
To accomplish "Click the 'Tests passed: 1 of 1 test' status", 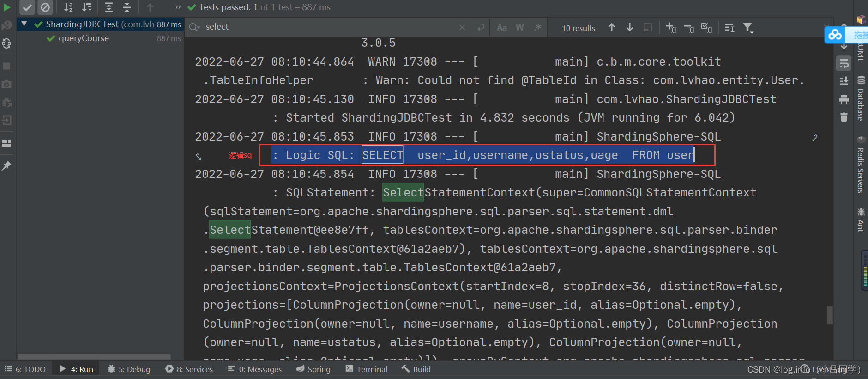I will 259,7.
